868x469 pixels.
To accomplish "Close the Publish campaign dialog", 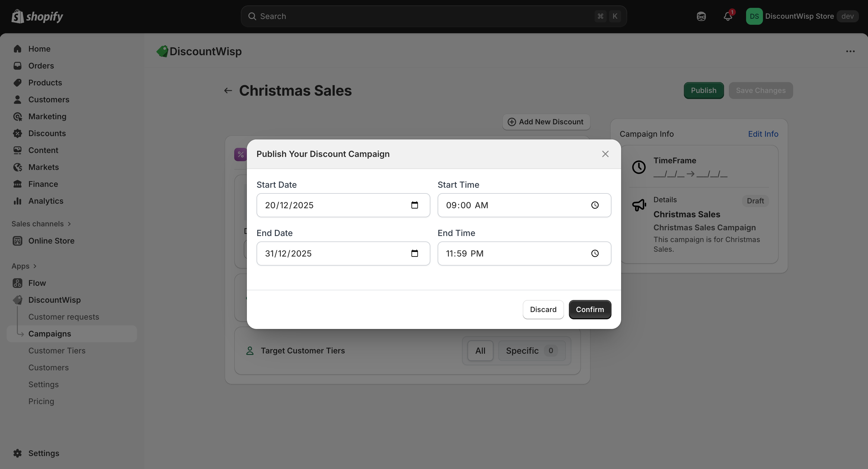I will coord(605,154).
